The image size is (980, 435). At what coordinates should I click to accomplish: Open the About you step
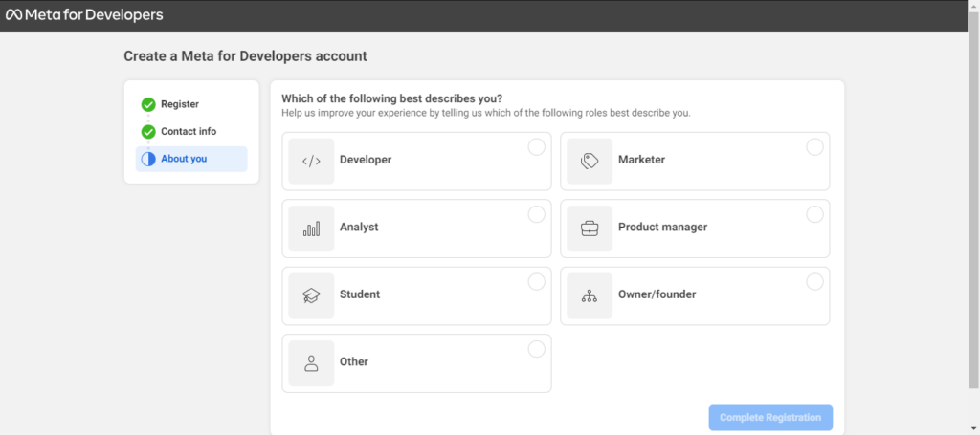pos(184,159)
